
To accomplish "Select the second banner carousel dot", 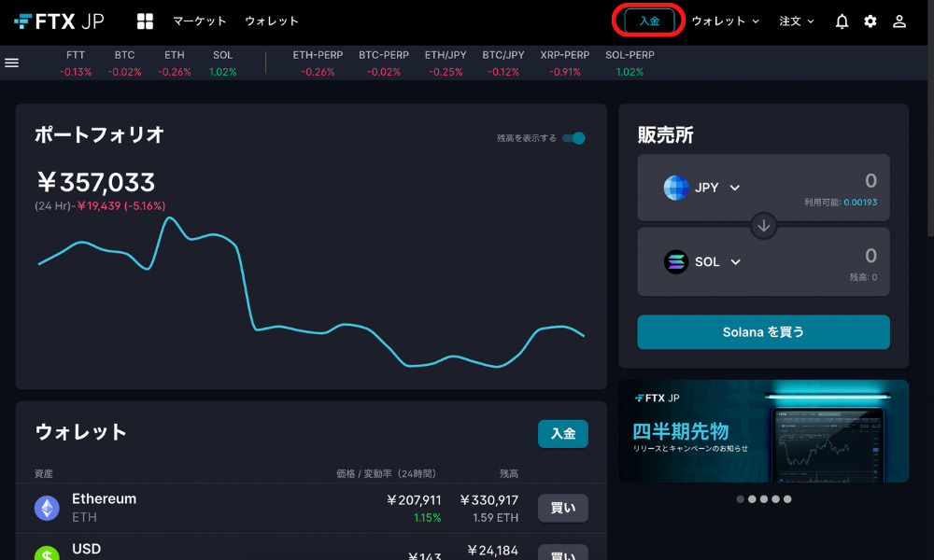I will [x=752, y=499].
